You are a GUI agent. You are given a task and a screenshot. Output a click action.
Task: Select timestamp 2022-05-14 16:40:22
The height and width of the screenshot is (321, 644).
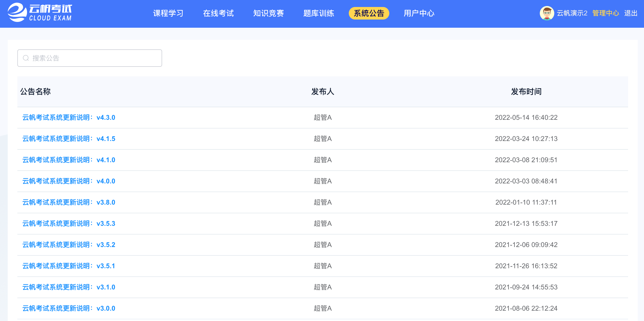click(x=526, y=118)
